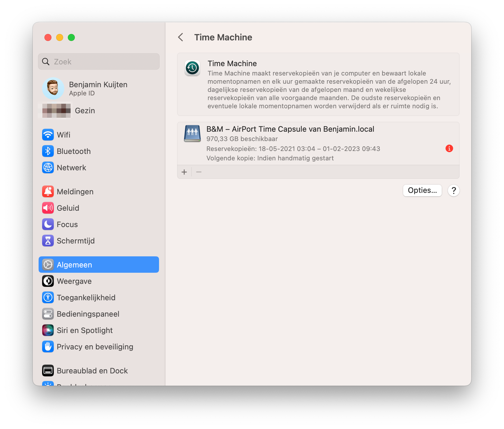Select Geluid in the sidebar
Image resolution: width=504 pixels, height=429 pixels.
pos(99,208)
